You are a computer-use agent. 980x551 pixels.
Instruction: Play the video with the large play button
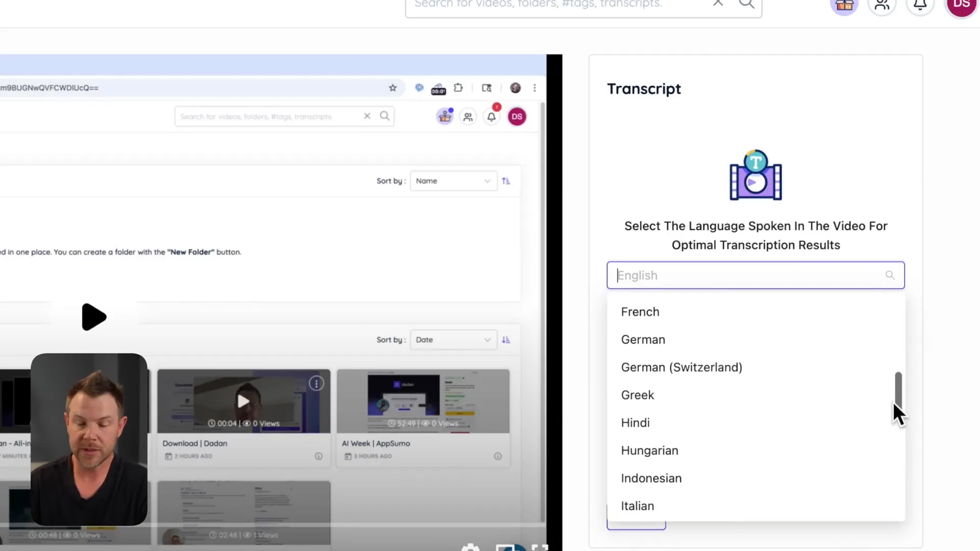tap(93, 317)
